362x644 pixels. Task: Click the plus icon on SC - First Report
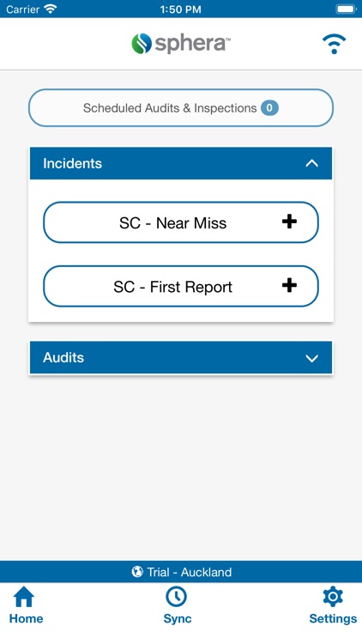pyautogui.click(x=289, y=285)
